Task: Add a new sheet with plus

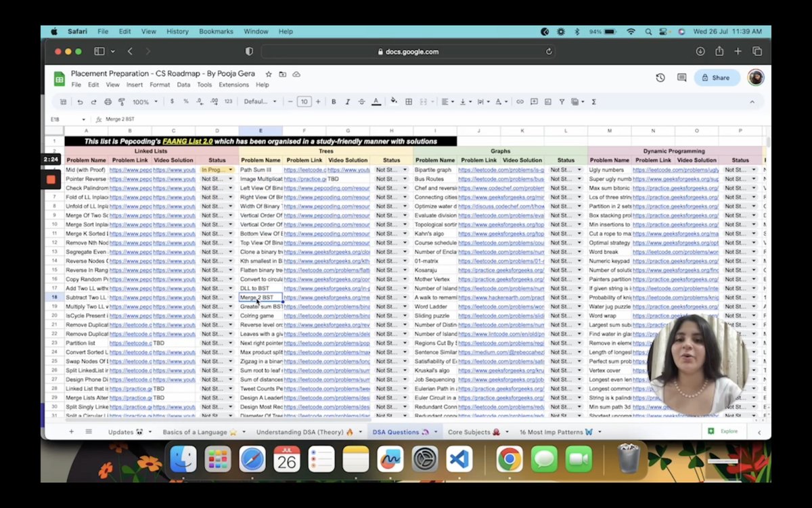Action: (71, 431)
